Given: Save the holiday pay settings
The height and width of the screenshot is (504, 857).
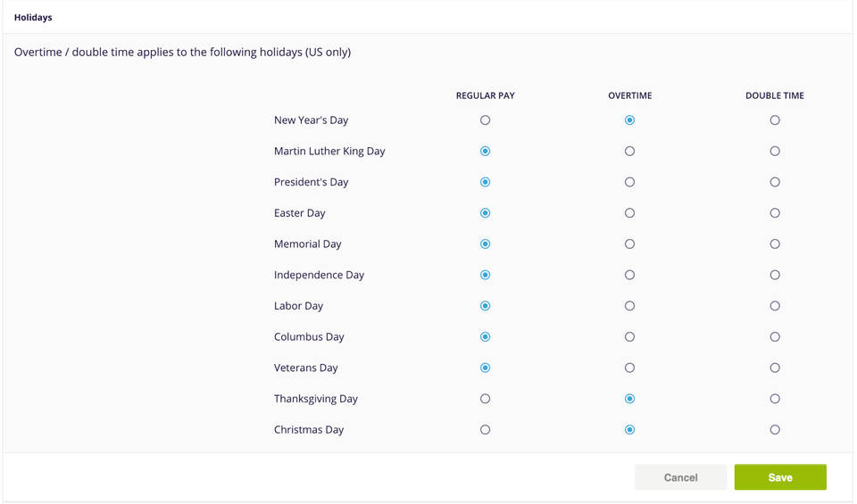Looking at the screenshot, I should tap(779, 477).
